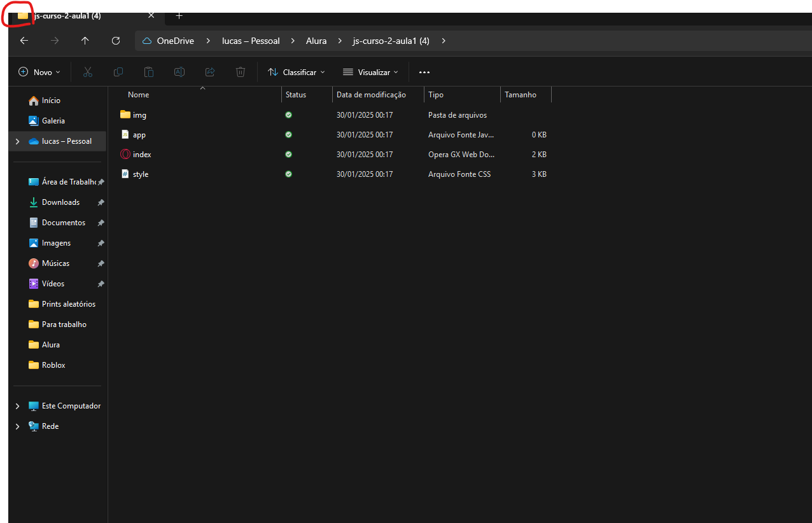
Task: Navigate to lucas – Pessoal in the address bar
Action: click(x=251, y=41)
